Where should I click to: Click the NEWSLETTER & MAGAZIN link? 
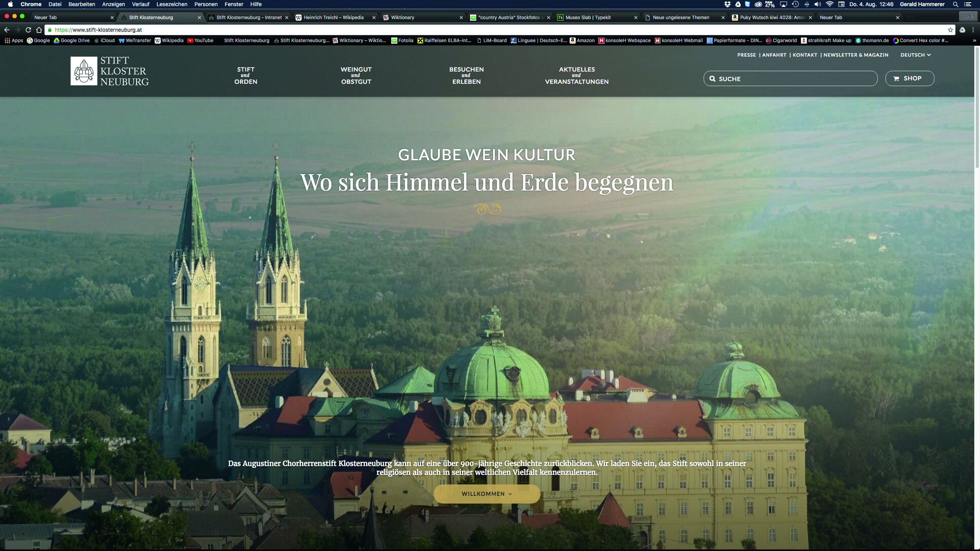pyautogui.click(x=856, y=55)
